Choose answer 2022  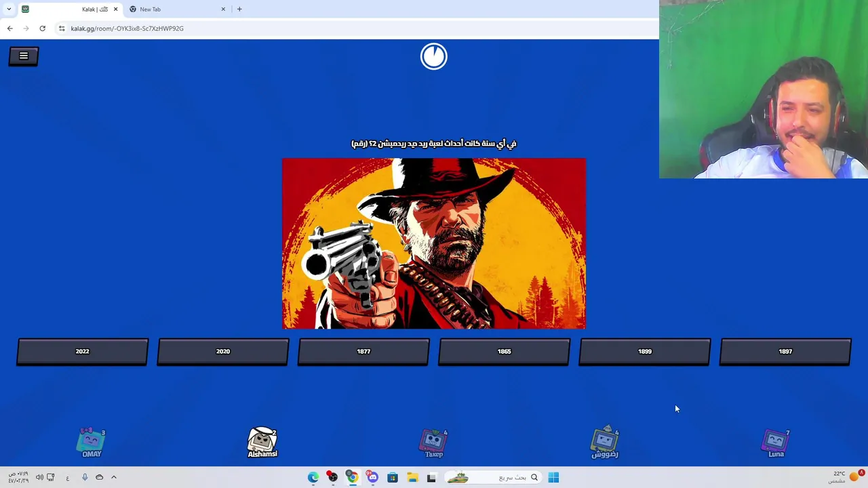(x=82, y=352)
